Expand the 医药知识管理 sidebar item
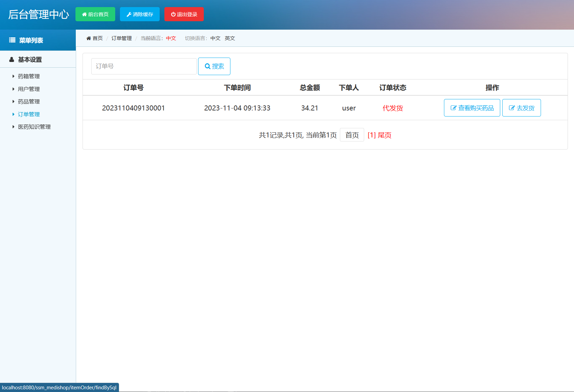574x392 pixels. coord(35,127)
